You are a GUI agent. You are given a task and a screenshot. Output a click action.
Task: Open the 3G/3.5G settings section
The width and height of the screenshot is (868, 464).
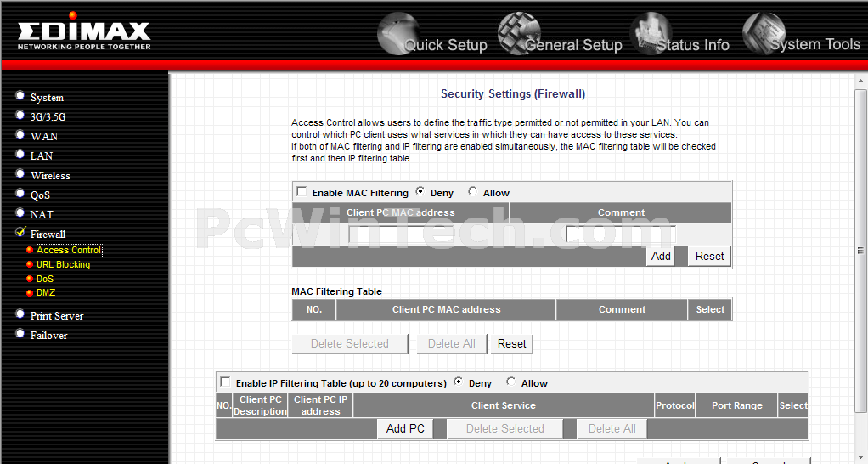[48, 116]
